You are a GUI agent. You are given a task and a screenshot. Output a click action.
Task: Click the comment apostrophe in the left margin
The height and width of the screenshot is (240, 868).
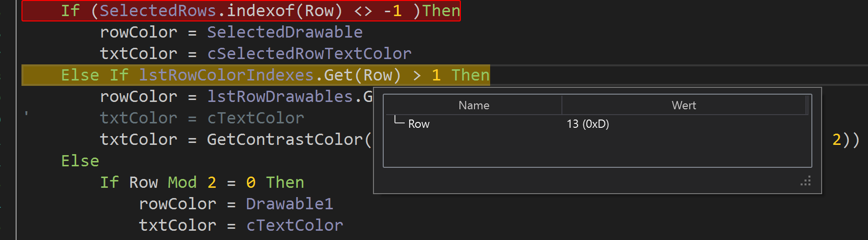pos(26,115)
